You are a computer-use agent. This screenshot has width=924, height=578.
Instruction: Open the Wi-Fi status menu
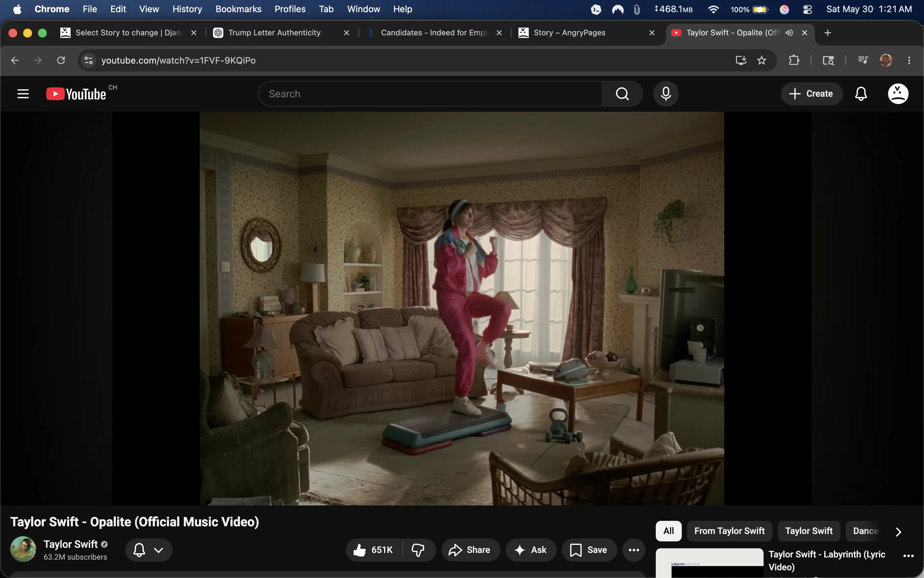(x=713, y=9)
